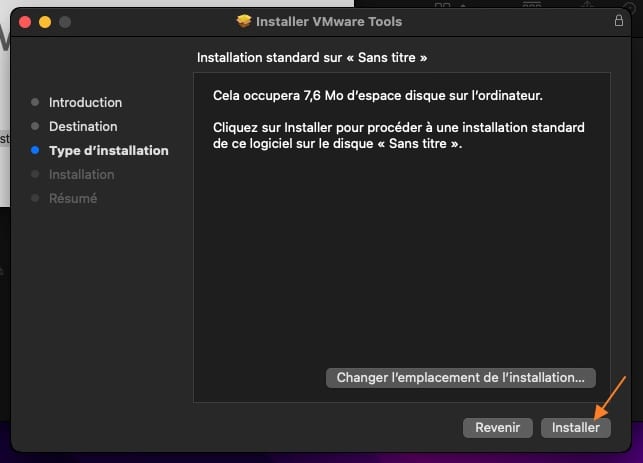
Task: Open Changer l'emplacement de l'installation
Action: 461,377
